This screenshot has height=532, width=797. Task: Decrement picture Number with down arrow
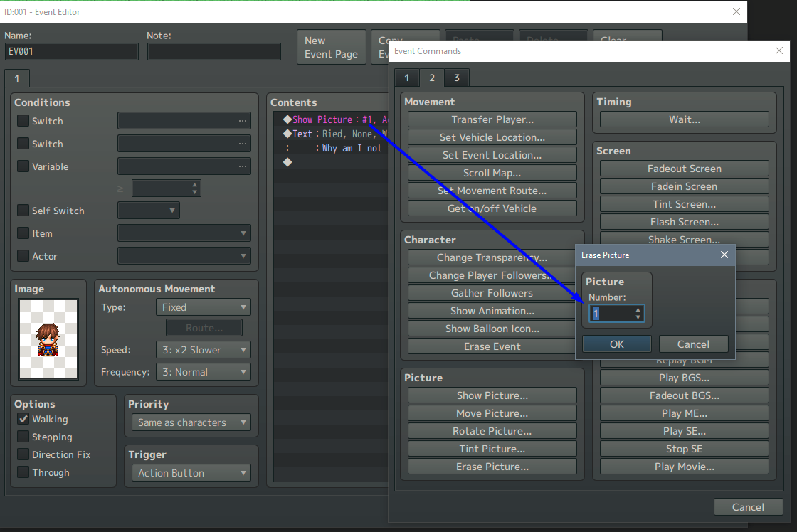(x=638, y=318)
